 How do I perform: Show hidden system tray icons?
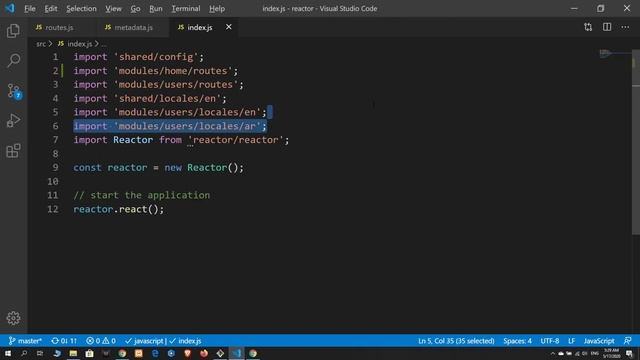(553, 353)
